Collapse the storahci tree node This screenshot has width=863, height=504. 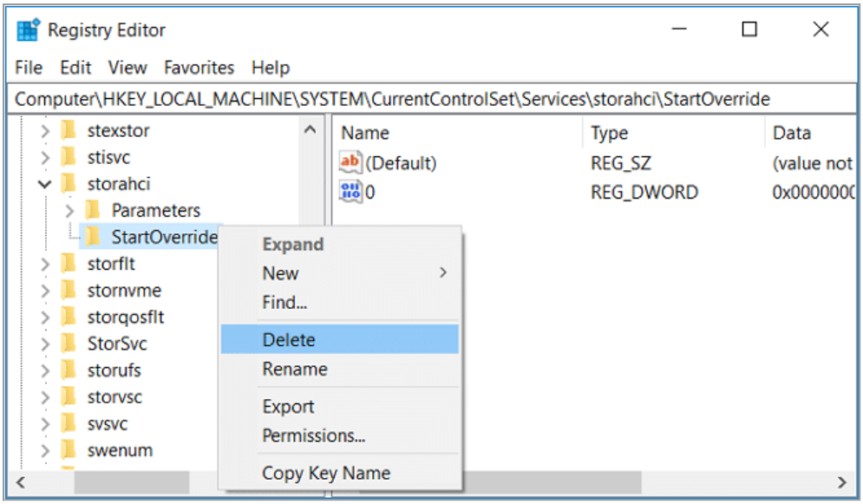tap(45, 184)
